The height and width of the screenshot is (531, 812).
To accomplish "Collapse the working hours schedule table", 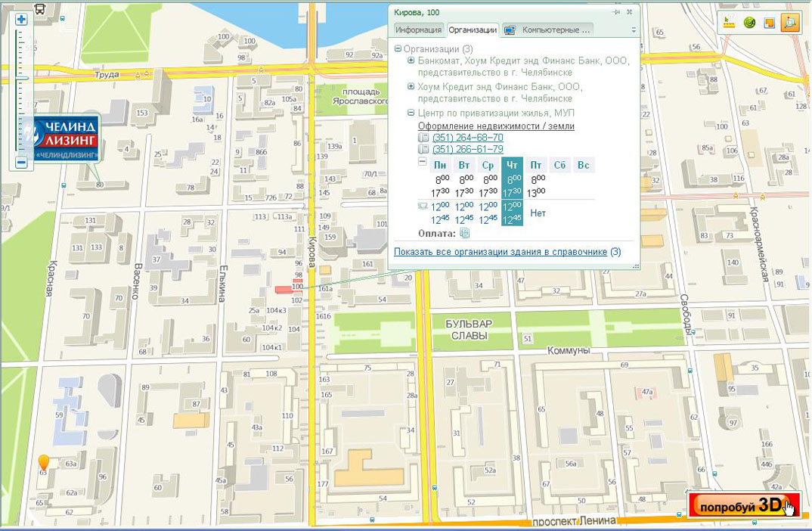I will click(423, 162).
